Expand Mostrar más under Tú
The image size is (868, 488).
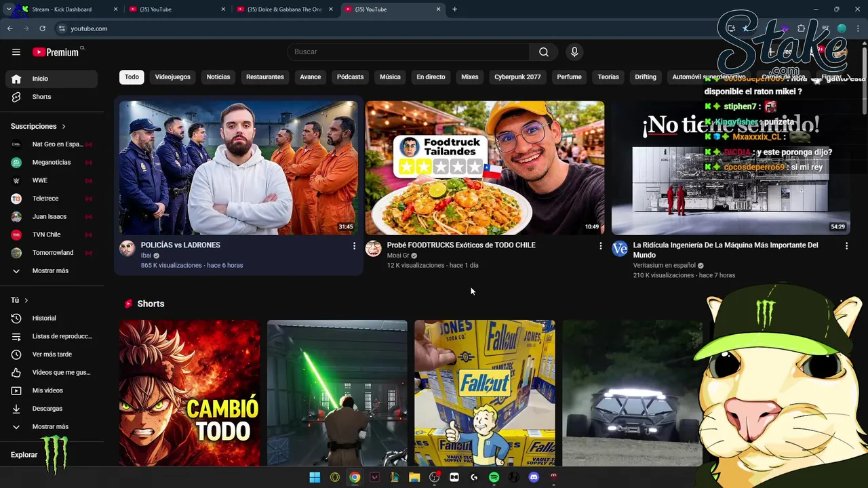coord(52,427)
